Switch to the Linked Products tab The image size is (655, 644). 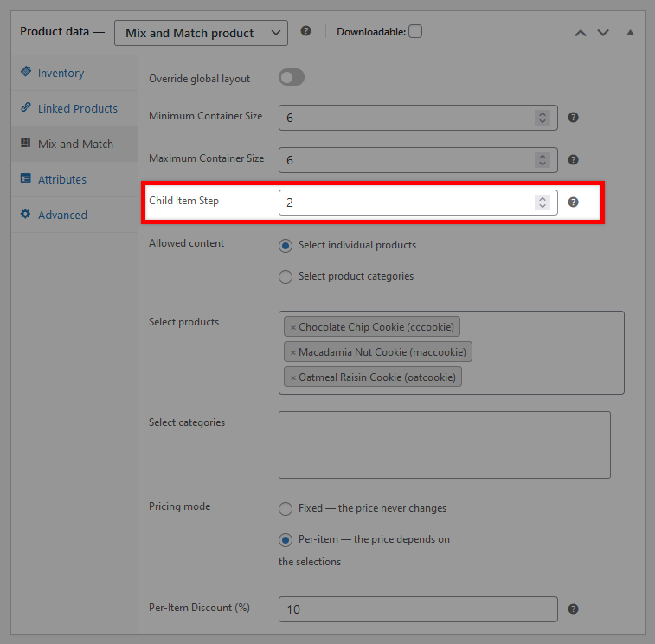click(x=74, y=108)
